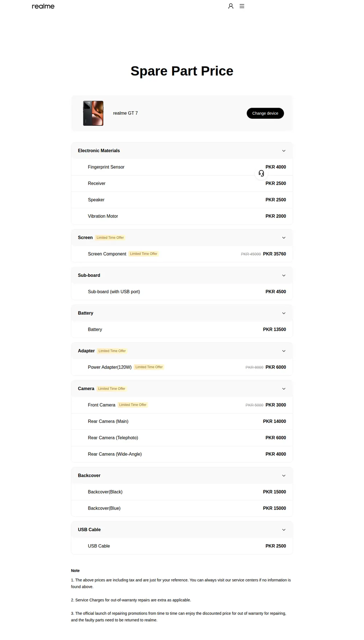Select the Backcover(Blue) row
The width and height of the screenshot is (364, 640).
click(182, 508)
